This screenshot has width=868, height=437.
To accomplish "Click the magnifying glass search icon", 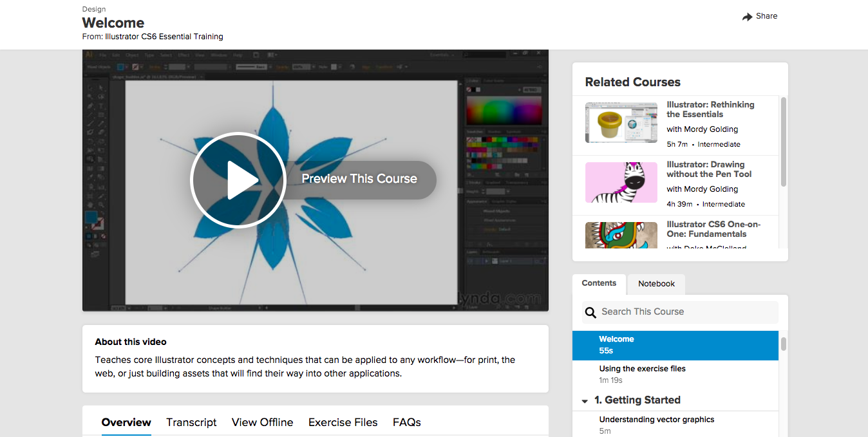I will tap(590, 312).
